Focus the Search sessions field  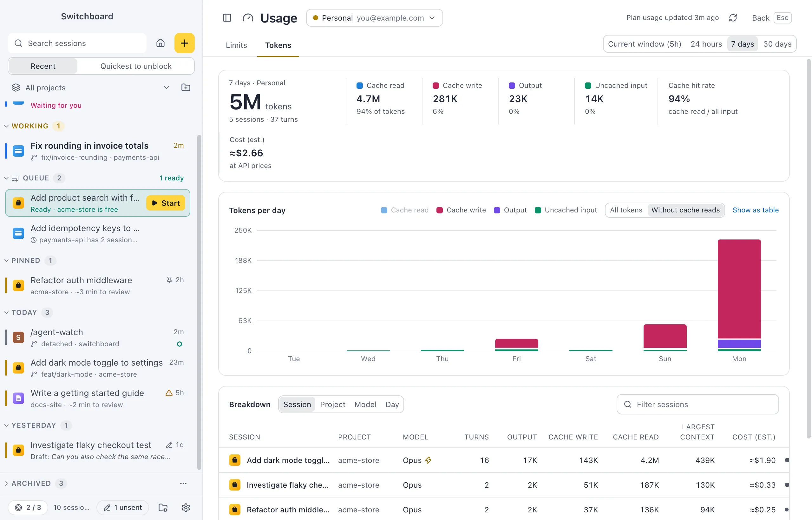coord(77,43)
